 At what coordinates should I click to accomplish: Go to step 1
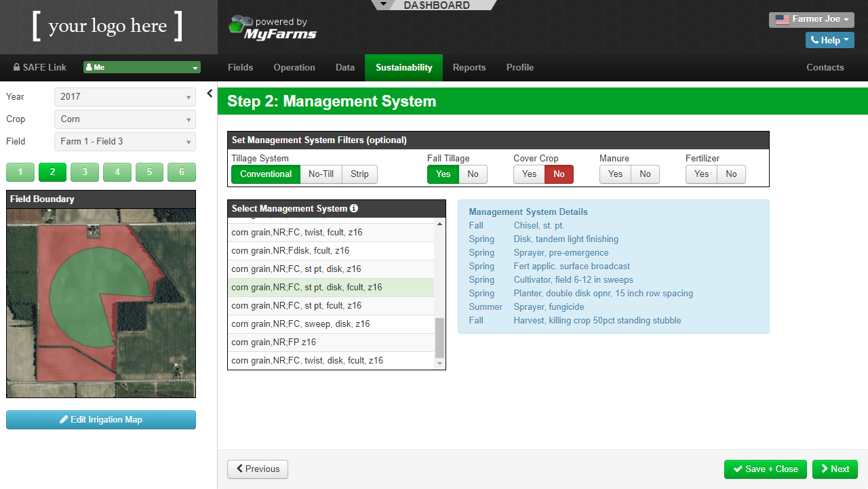click(x=20, y=172)
